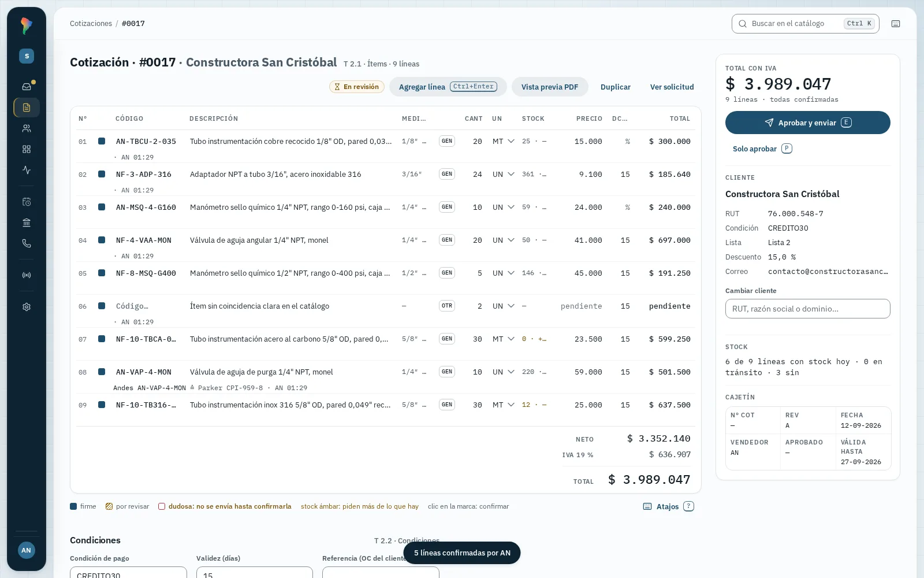Open the unit dropdown for line 02
This screenshot has height=578, width=924.
[x=503, y=174]
